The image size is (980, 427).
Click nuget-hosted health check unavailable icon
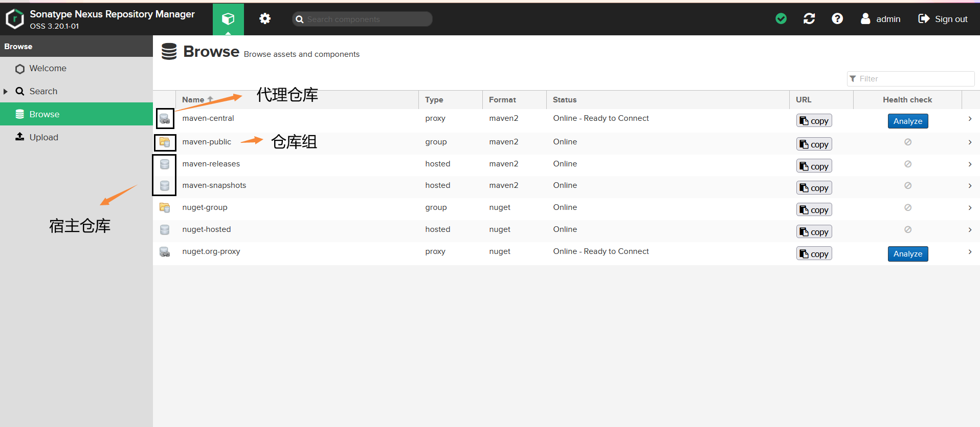[x=908, y=229]
